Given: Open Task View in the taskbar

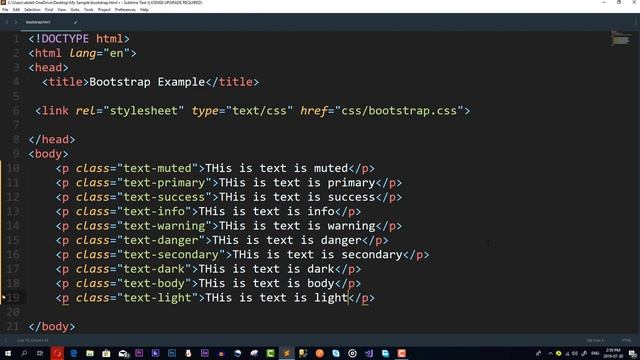Looking at the screenshot, I should click(x=40, y=353).
